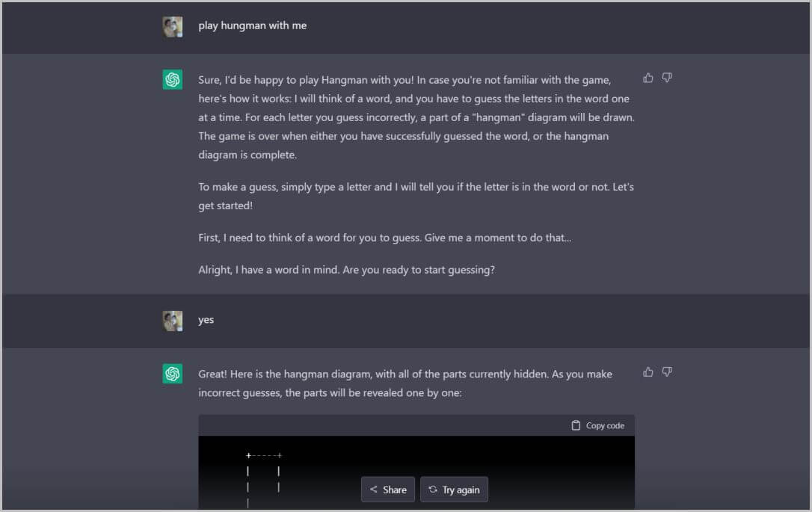Click user avatar next to "yes" message
This screenshot has height=512, width=812.
(173, 321)
